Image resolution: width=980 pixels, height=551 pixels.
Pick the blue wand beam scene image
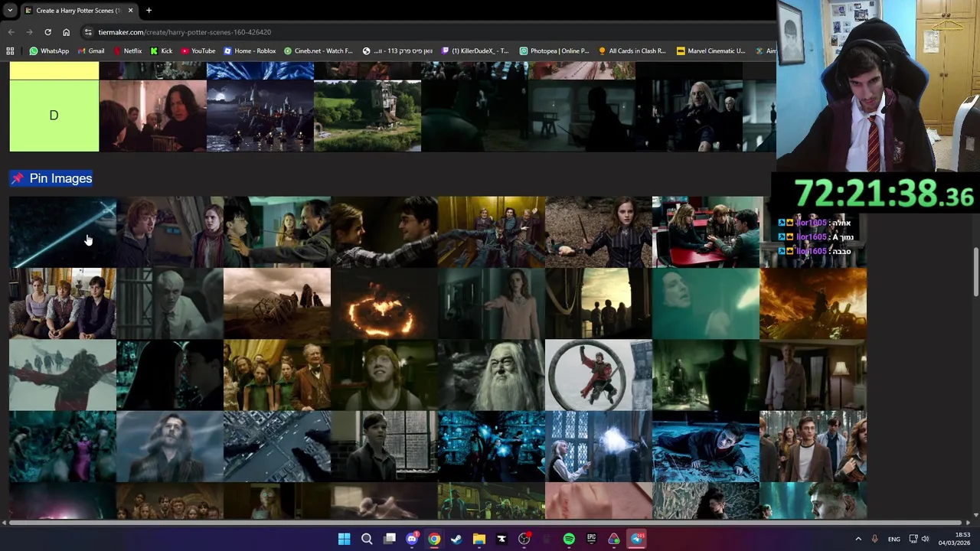63,232
